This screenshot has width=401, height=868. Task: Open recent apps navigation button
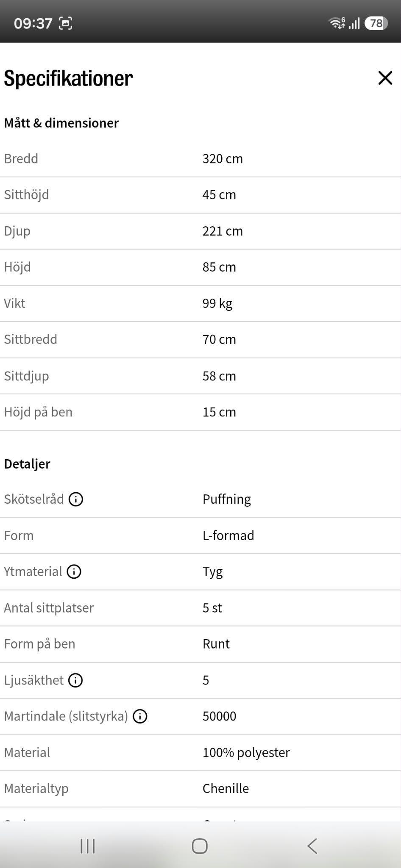[88, 846]
